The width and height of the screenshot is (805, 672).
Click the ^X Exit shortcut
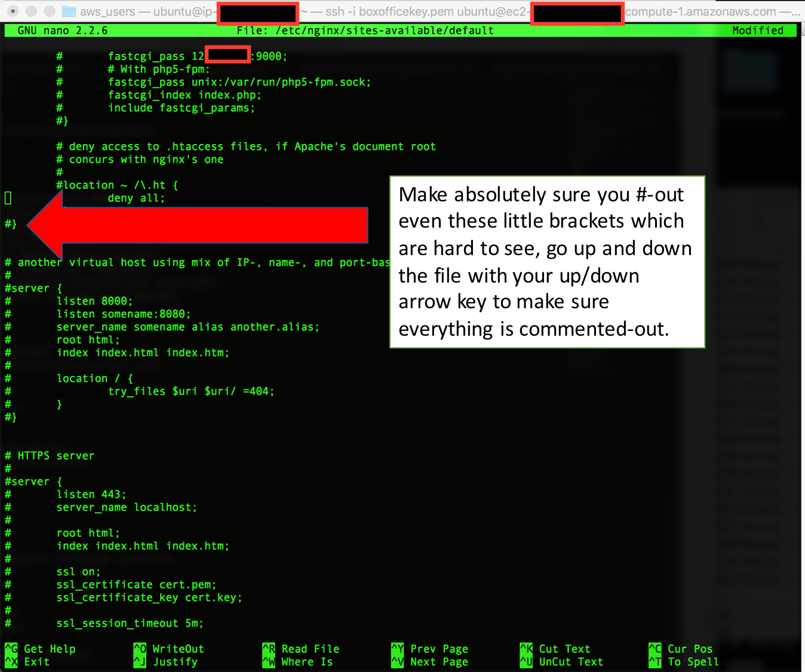click(27, 662)
